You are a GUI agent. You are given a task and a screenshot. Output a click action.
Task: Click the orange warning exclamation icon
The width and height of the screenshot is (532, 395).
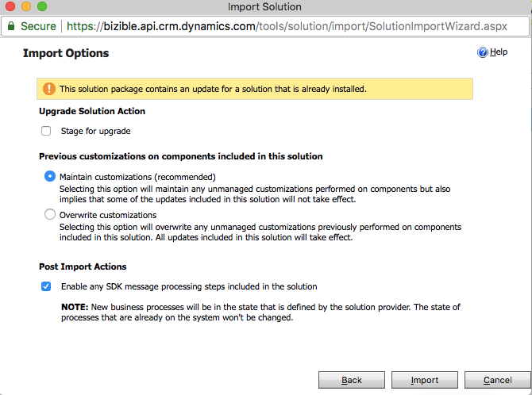pos(49,89)
